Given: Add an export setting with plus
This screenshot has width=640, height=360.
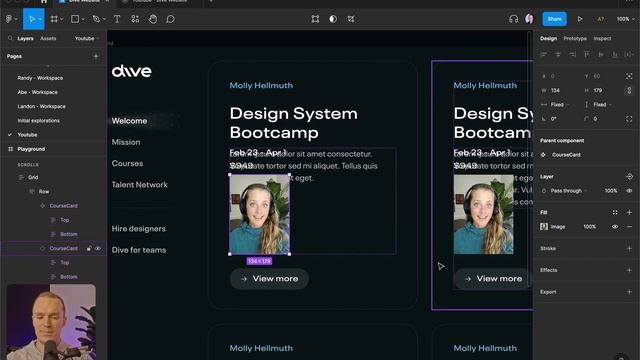Looking at the screenshot, I should click(629, 292).
